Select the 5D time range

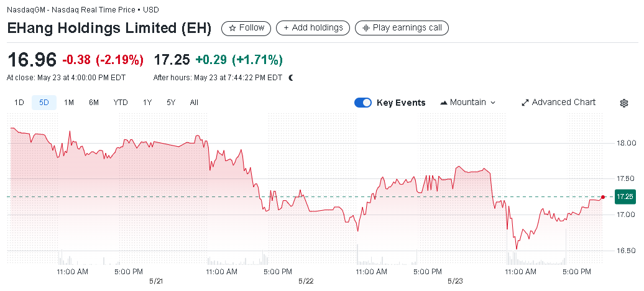[44, 103]
